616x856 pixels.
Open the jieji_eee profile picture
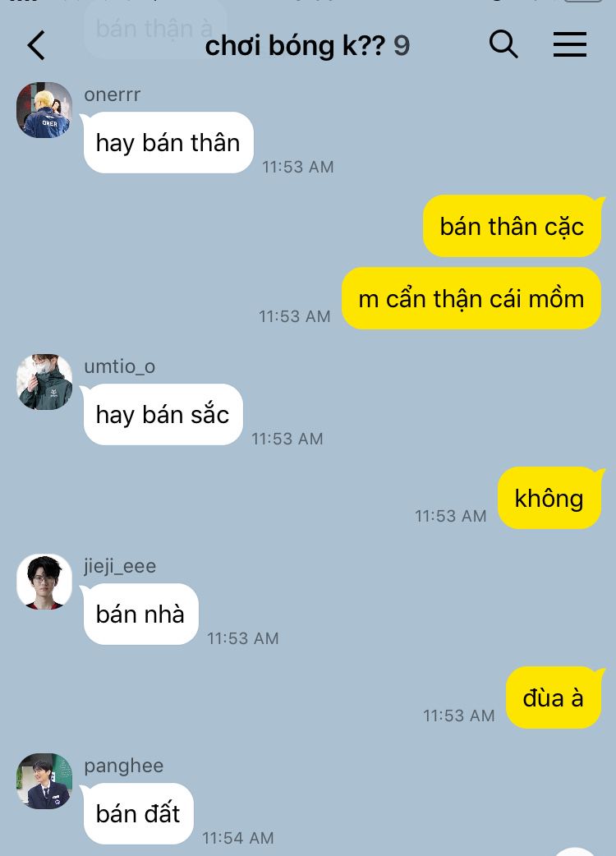point(44,582)
